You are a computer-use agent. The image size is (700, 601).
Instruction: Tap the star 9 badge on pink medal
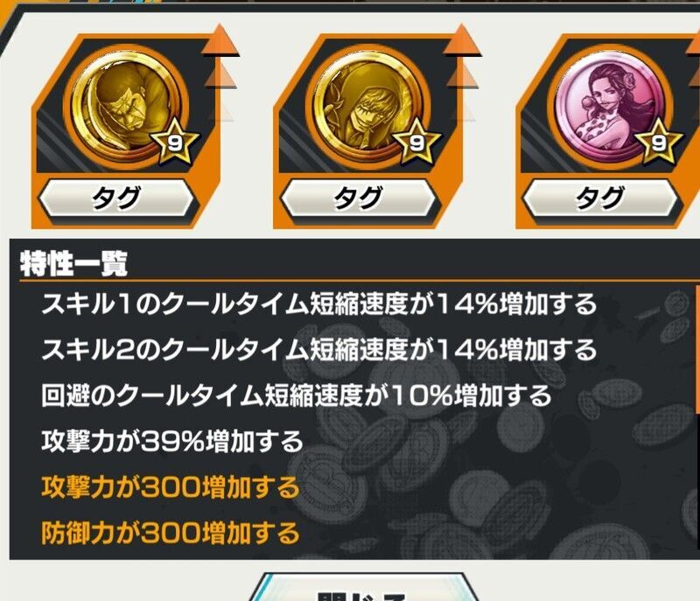(658, 143)
